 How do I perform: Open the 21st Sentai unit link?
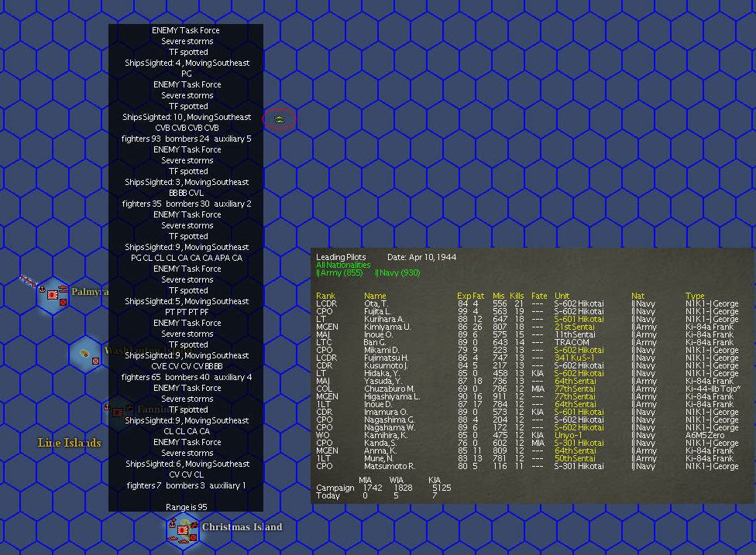(574, 327)
